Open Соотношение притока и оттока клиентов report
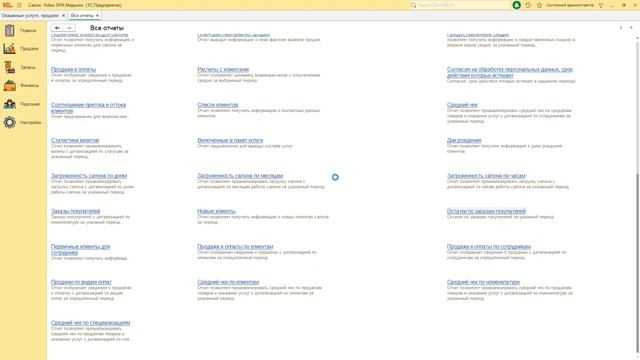This screenshot has width=640, height=360. pos(88,108)
